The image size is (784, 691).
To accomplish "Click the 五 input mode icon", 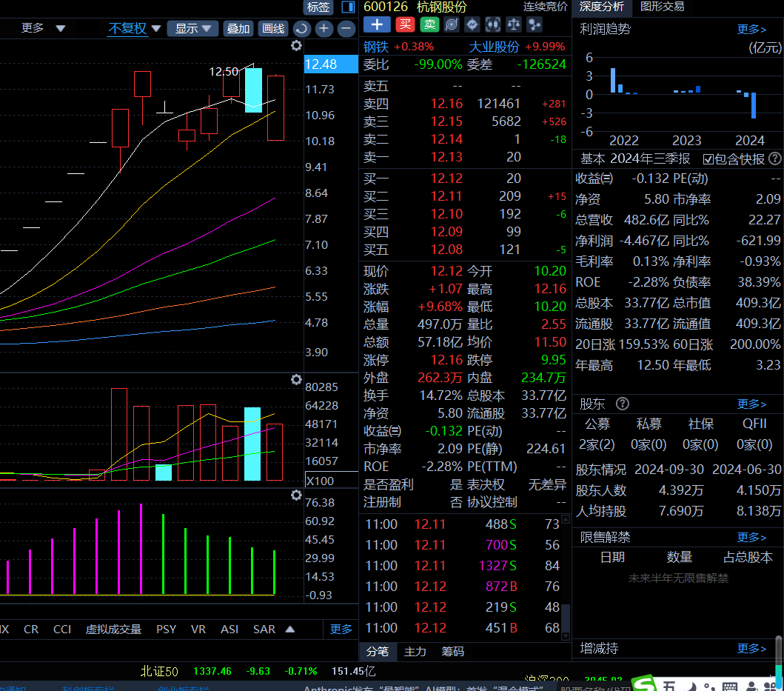I will point(669,685).
